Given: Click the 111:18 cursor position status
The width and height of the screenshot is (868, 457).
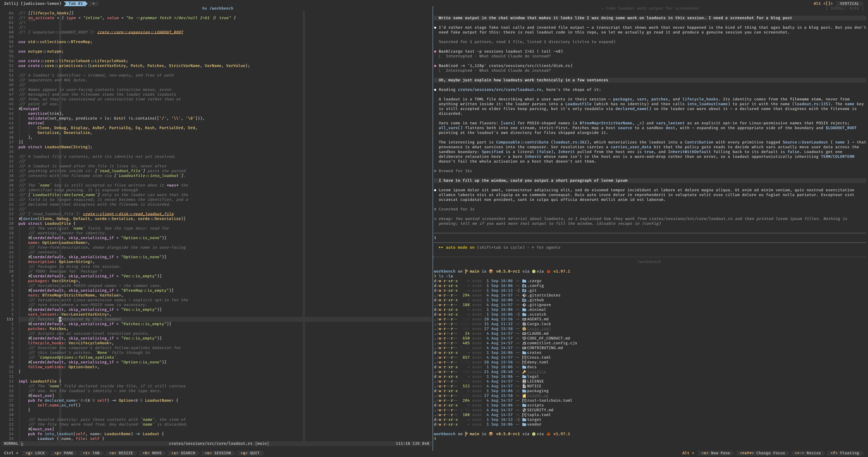Looking at the screenshot, I should pos(403,444).
